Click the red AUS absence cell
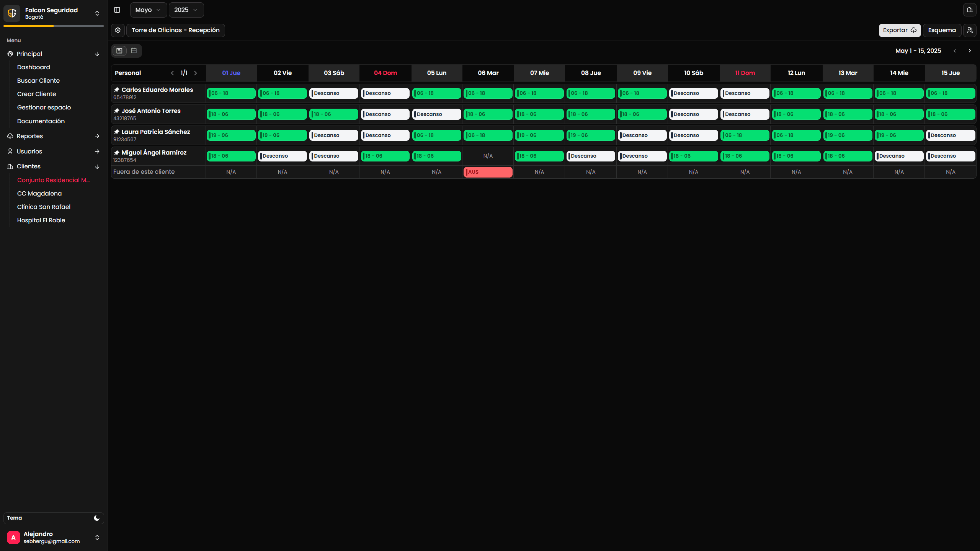This screenshot has width=980, height=551. click(x=488, y=172)
